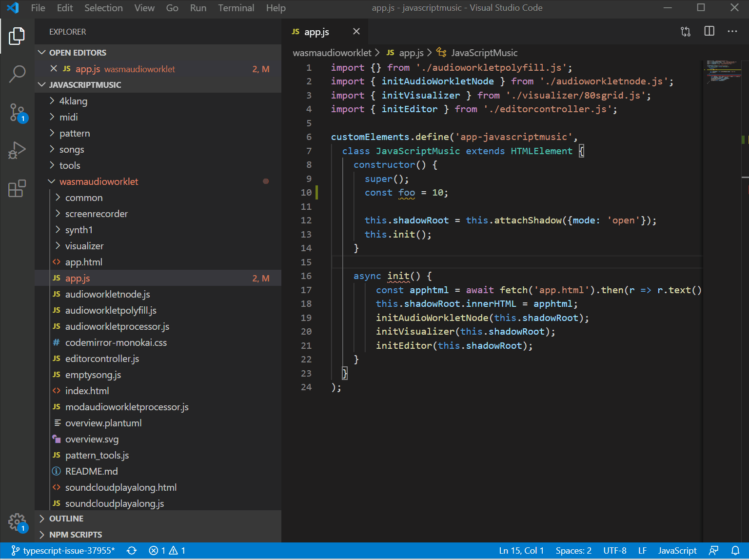Open soundcloudplayalong.html file
The height and width of the screenshot is (560, 749).
coord(158,487)
